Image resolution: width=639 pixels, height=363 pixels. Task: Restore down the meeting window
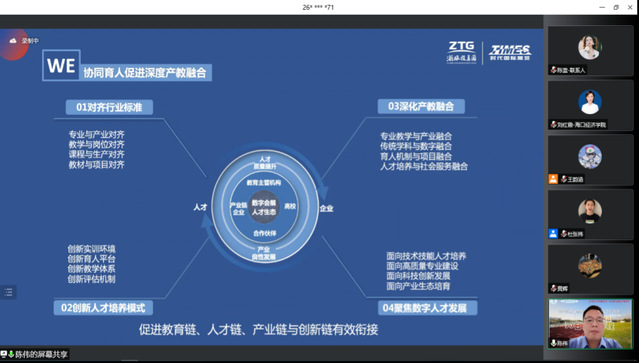616,7
